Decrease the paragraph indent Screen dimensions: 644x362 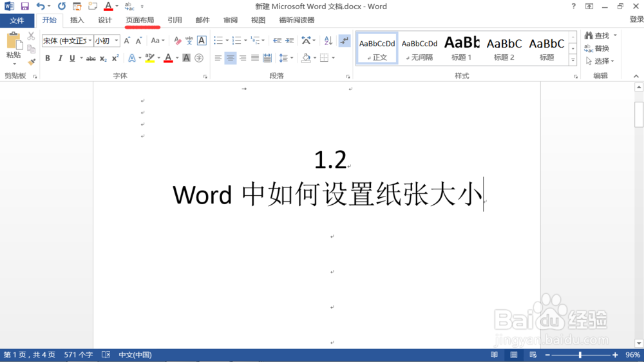pos(277,41)
